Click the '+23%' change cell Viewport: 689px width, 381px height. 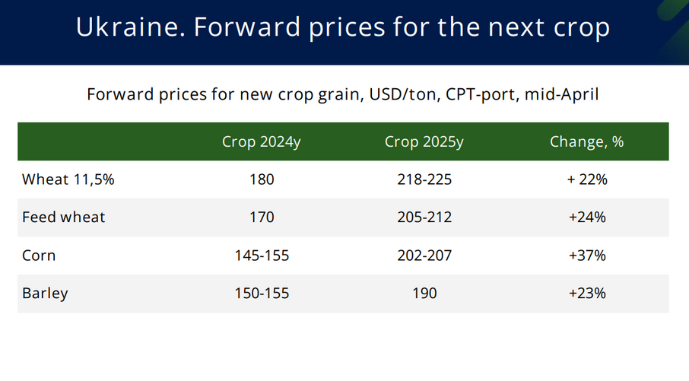[587, 293]
